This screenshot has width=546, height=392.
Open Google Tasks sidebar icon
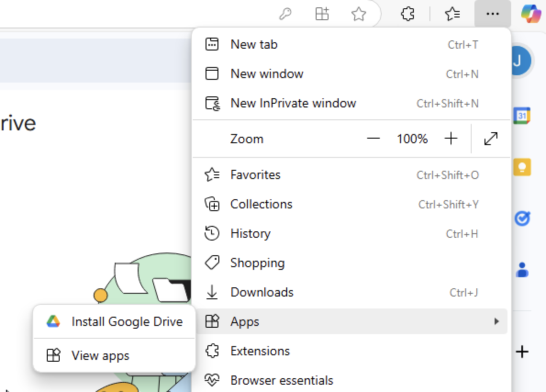point(522,218)
